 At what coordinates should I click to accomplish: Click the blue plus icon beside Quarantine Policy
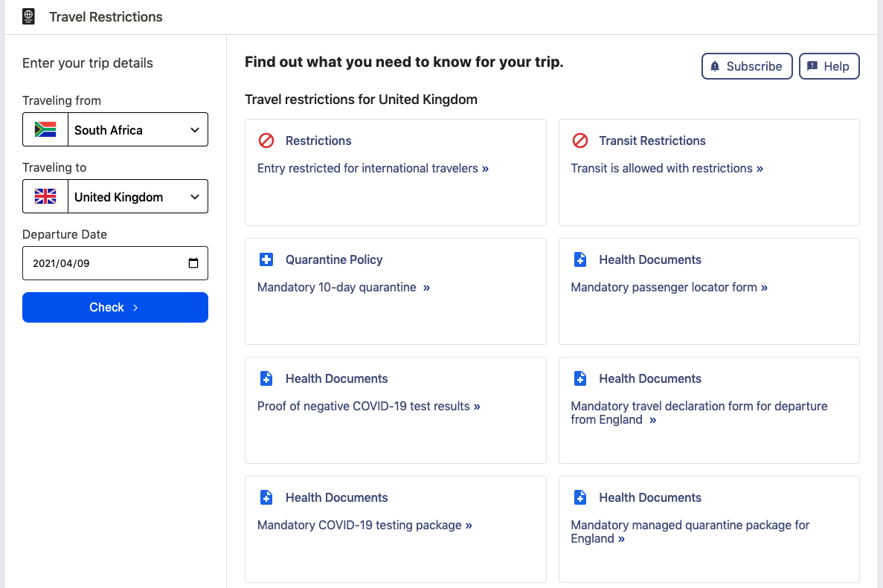point(266,259)
